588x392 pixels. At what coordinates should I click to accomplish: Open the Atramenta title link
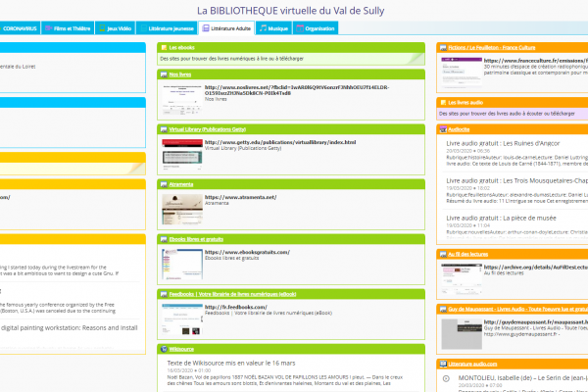[181, 184]
